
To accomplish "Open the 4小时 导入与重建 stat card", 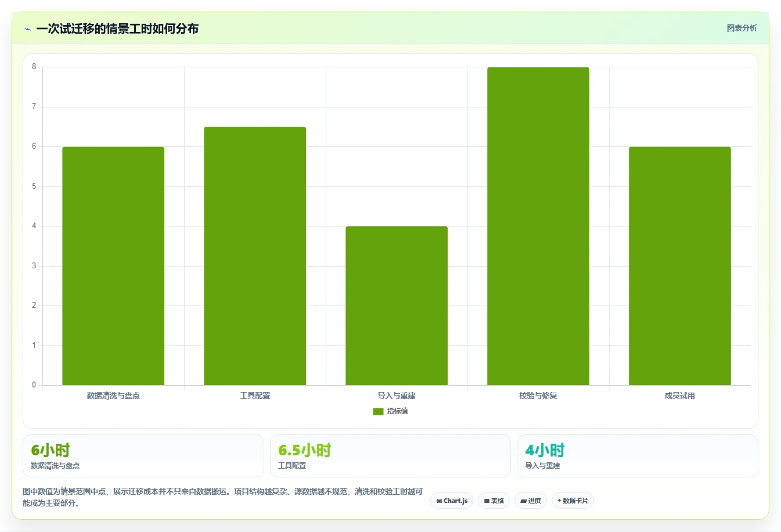I will point(638,456).
